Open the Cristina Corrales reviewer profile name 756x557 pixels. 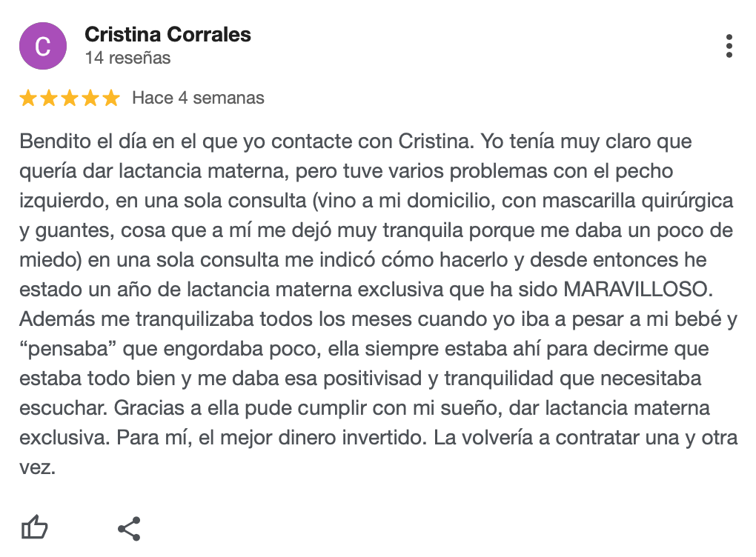(168, 34)
